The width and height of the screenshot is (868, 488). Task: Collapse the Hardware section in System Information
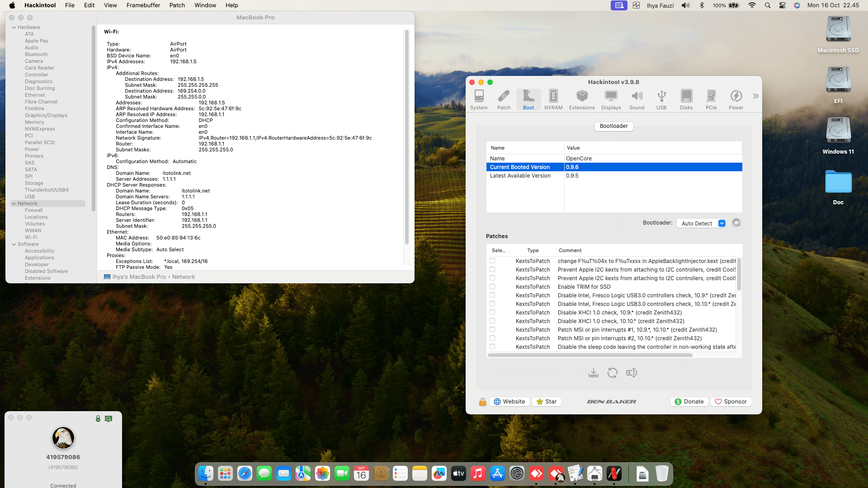pos(14,28)
